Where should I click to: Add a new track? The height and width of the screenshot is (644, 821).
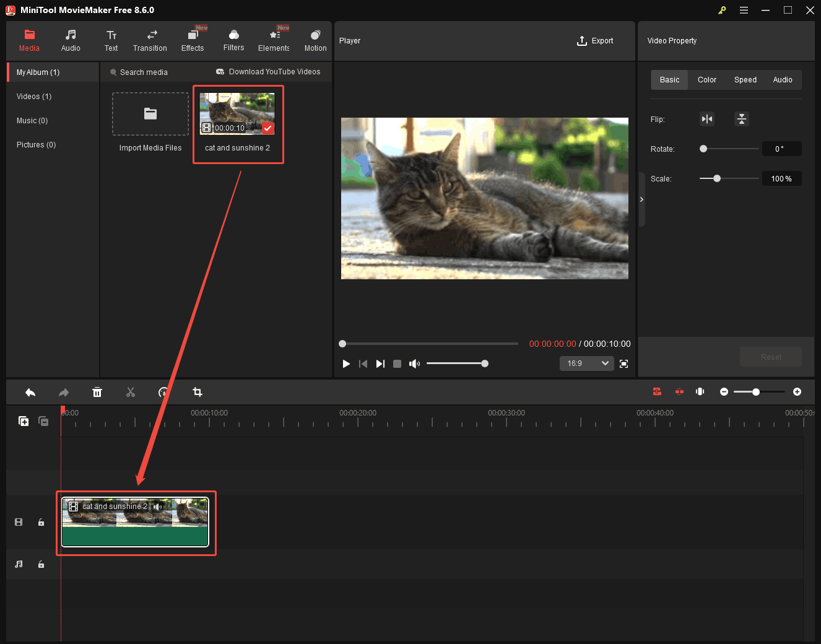click(24, 421)
